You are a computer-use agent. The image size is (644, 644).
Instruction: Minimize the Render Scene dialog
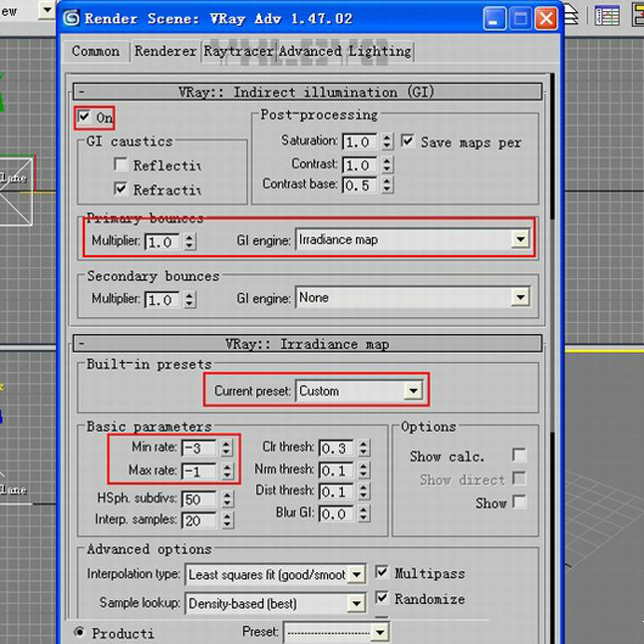tap(494, 19)
